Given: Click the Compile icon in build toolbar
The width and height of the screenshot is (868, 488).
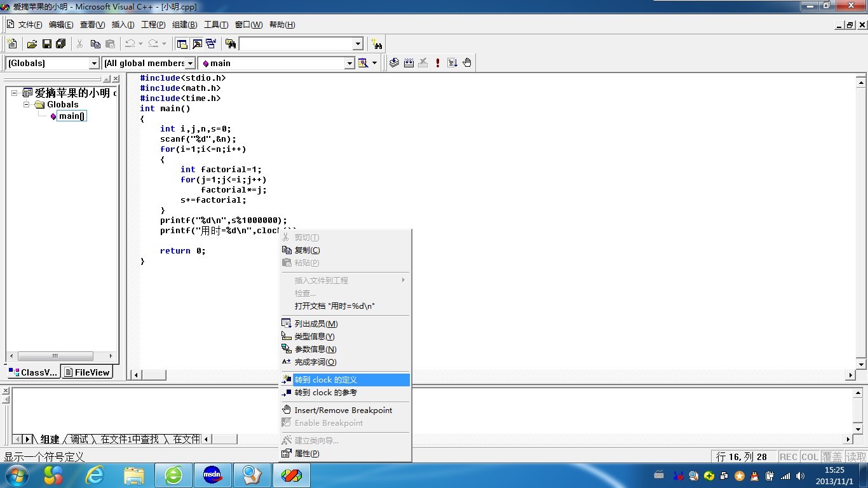Looking at the screenshot, I should [394, 63].
